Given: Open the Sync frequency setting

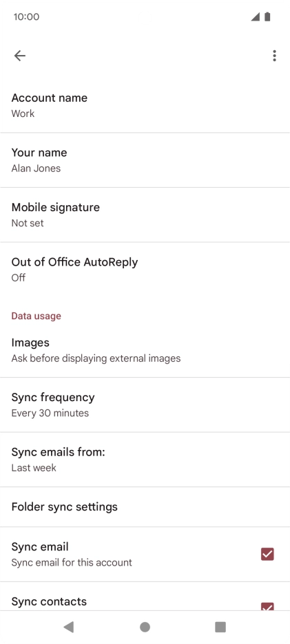Looking at the screenshot, I should pyautogui.click(x=145, y=405).
